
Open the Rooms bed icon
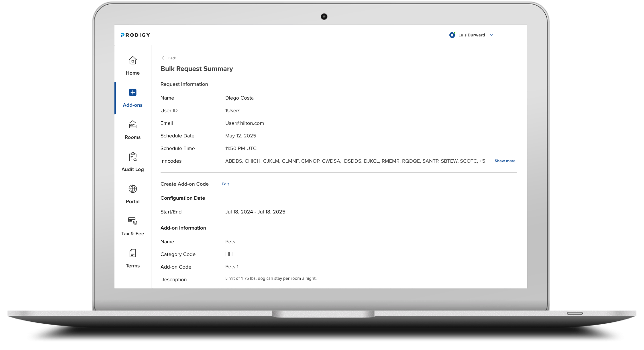(132, 124)
